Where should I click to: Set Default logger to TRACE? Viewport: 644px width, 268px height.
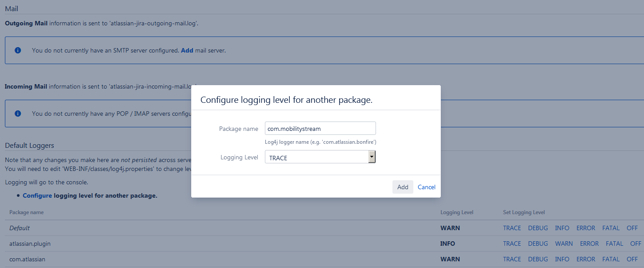(x=512, y=228)
